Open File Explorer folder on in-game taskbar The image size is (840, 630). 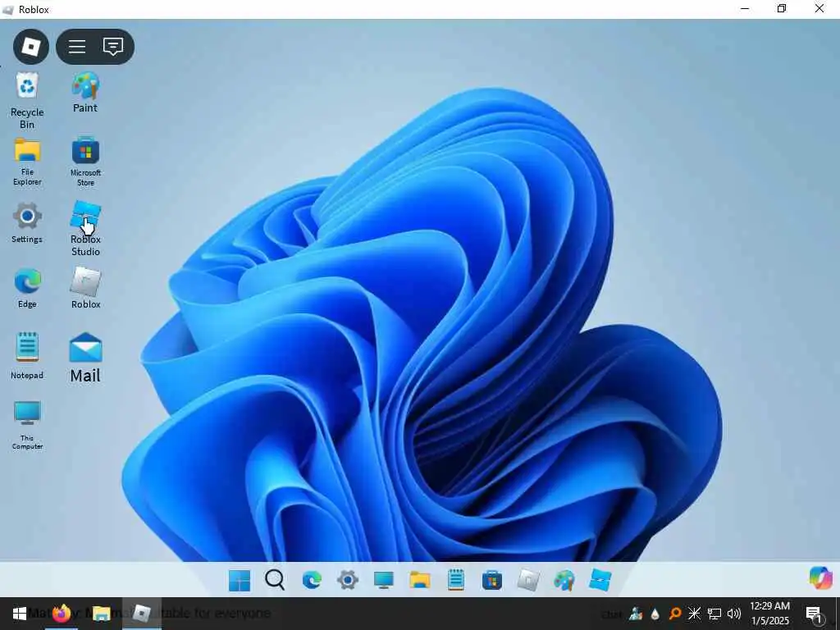pos(419,580)
